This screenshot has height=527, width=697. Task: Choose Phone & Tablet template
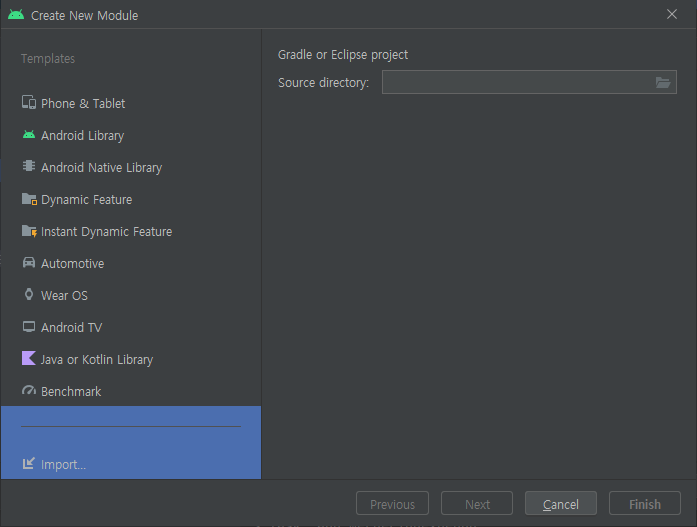pos(131,103)
